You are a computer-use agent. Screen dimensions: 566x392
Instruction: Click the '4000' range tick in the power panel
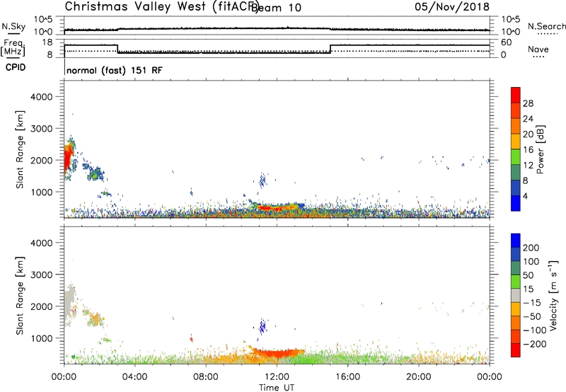(41, 97)
